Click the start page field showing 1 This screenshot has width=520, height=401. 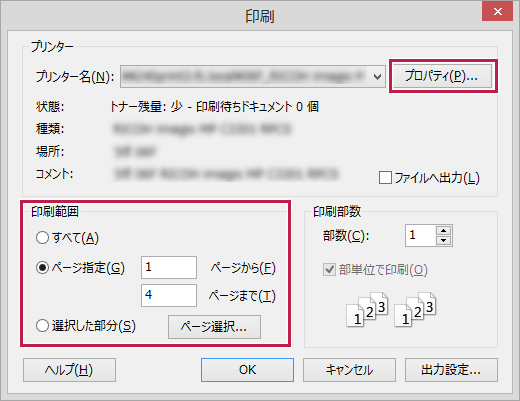pos(169,267)
